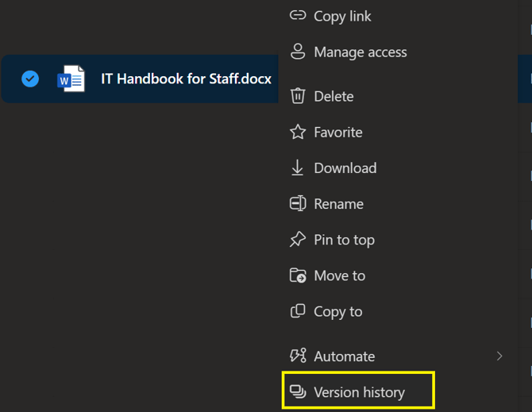Viewport: 532px width, 412px height.
Task: Click the star icon next to Favorite
Action: pyautogui.click(x=298, y=132)
